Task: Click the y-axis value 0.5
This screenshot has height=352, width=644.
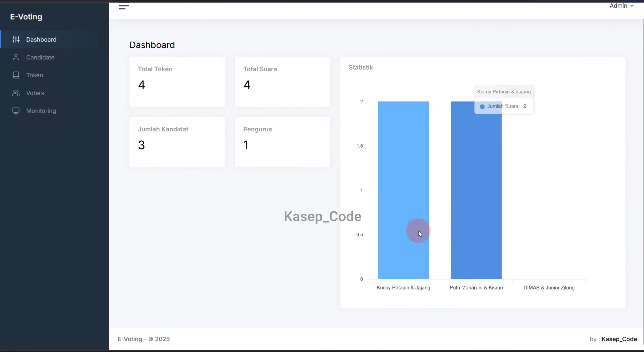Action: coord(360,235)
